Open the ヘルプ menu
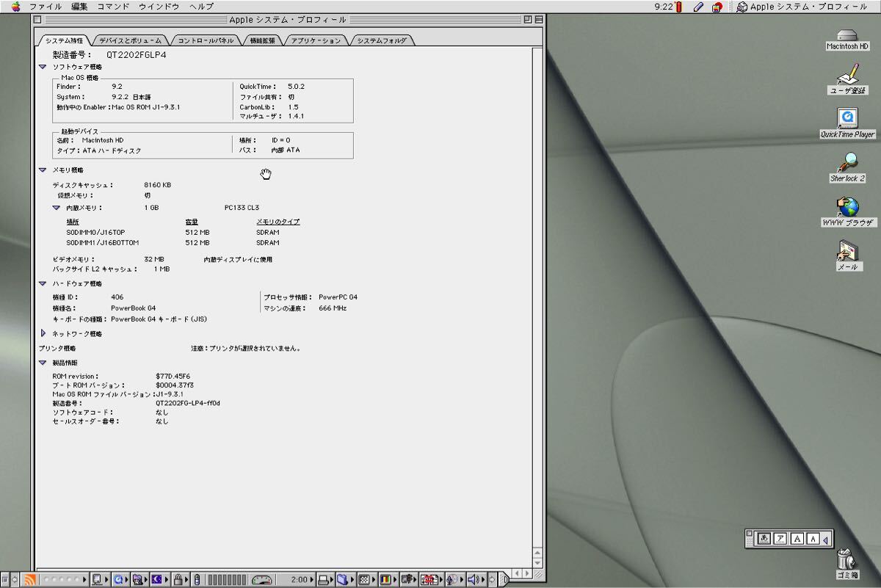This screenshot has height=588, width=881. [201, 7]
